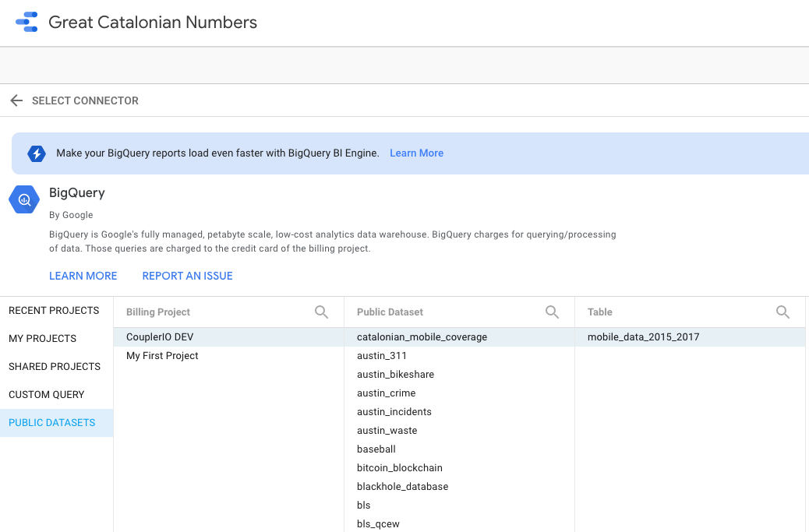Click the Learn More link in the banner
Image resolution: width=809 pixels, height=532 pixels.
point(416,153)
